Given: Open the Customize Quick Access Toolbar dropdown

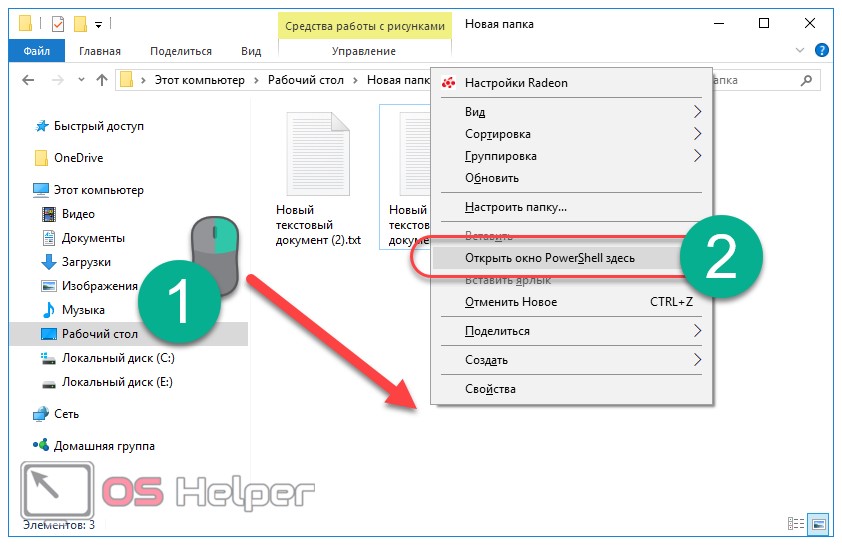Looking at the screenshot, I should 98,25.
